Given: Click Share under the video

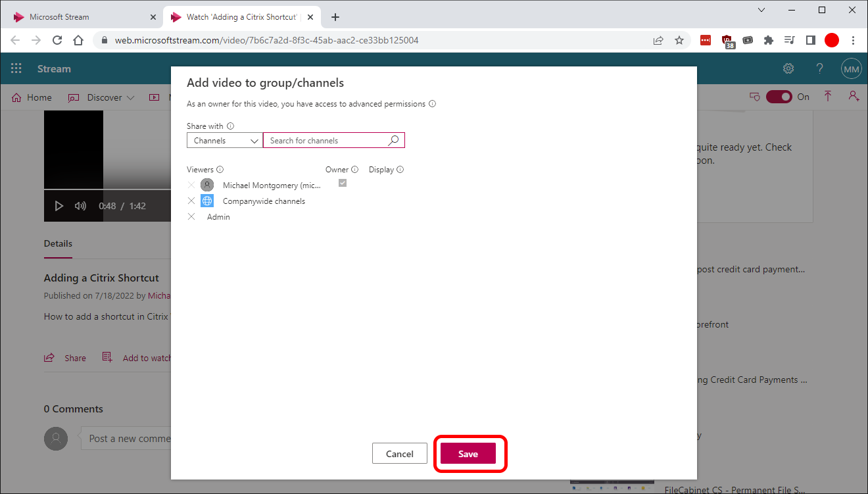Looking at the screenshot, I should point(65,358).
